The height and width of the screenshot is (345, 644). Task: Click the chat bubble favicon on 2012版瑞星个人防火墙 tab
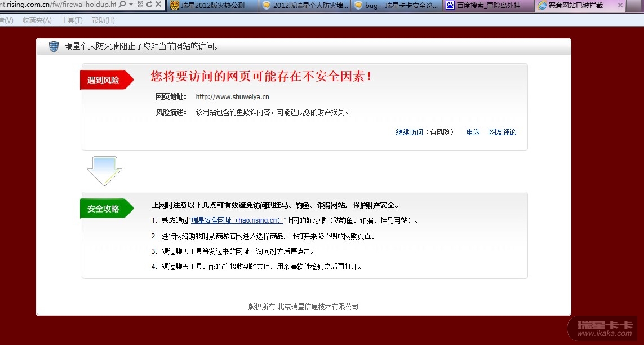click(x=266, y=5)
